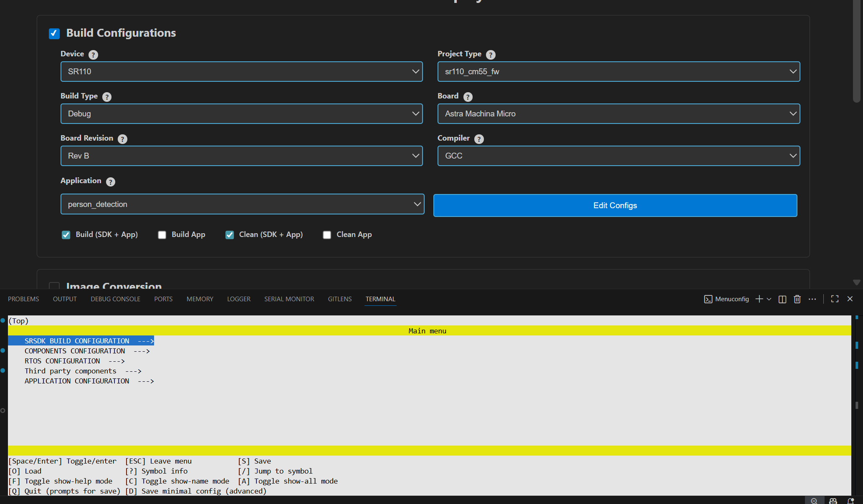Expand the Board Astra Machina Micro dropdown

click(618, 114)
